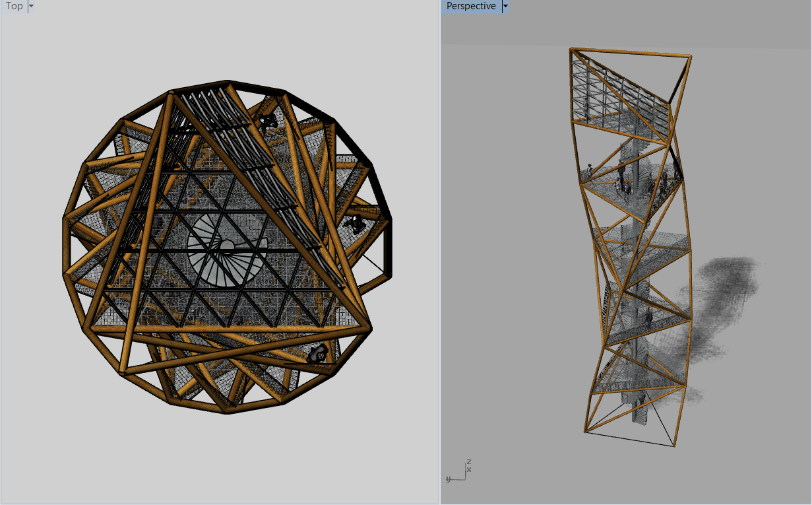Click the Top viewport title label

15,7
